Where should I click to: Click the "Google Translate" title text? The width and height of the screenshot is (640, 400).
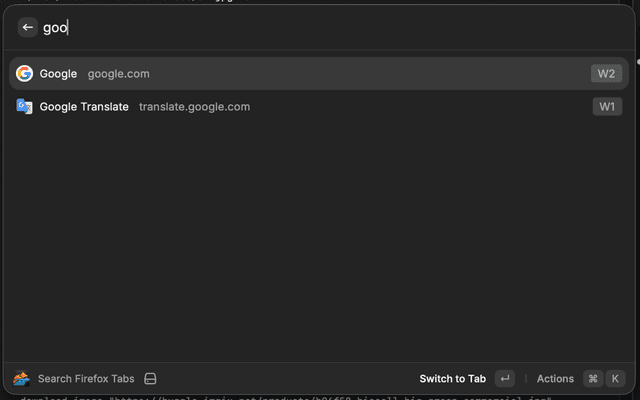(x=84, y=107)
